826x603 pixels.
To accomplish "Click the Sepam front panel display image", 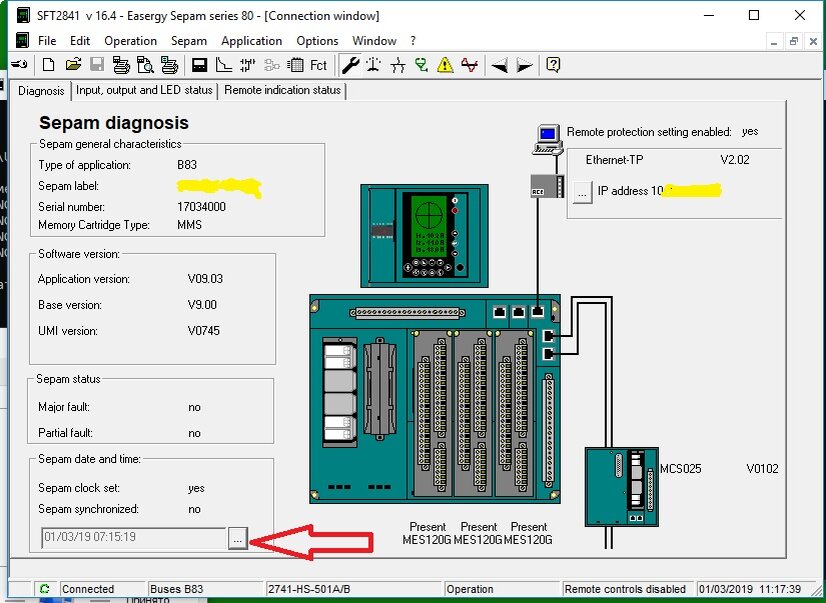I will (x=424, y=236).
